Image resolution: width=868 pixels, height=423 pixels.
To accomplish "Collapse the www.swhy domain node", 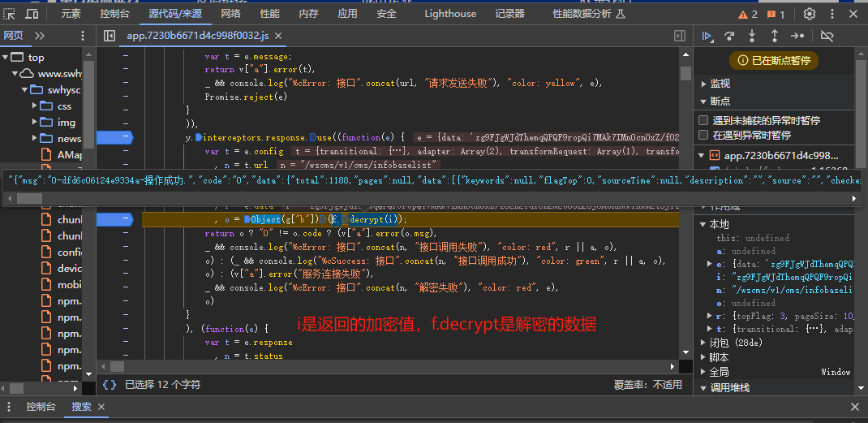I will [15, 73].
